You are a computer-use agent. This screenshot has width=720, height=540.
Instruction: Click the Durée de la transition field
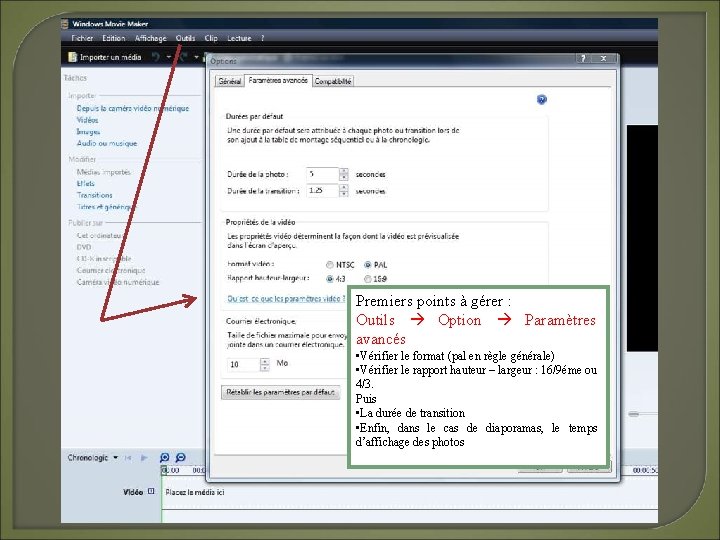point(322,191)
